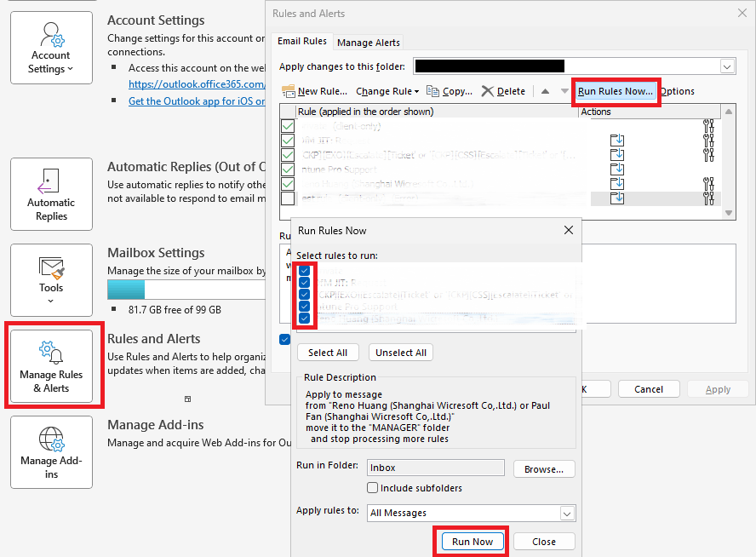This screenshot has width=756, height=557.
Task: Uncheck the first rule in Select rules to run
Action: coord(304,270)
